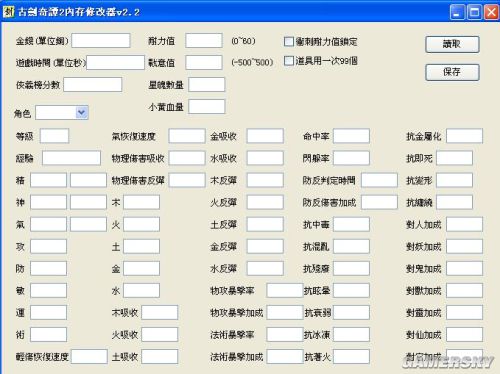Click the 對鬼加成 field
The width and height of the screenshot is (500, 374).
pyautogui.click(x=464, y=269)
